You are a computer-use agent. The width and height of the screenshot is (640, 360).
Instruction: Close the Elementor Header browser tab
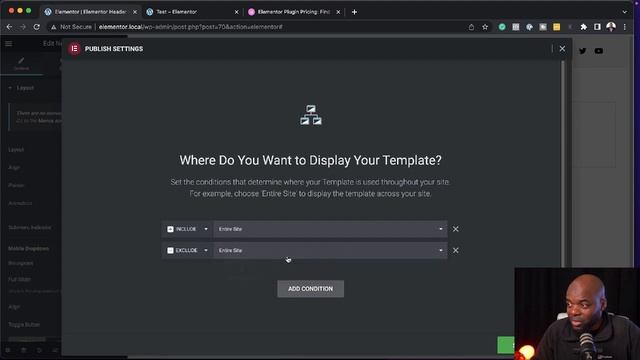(135, 12)
